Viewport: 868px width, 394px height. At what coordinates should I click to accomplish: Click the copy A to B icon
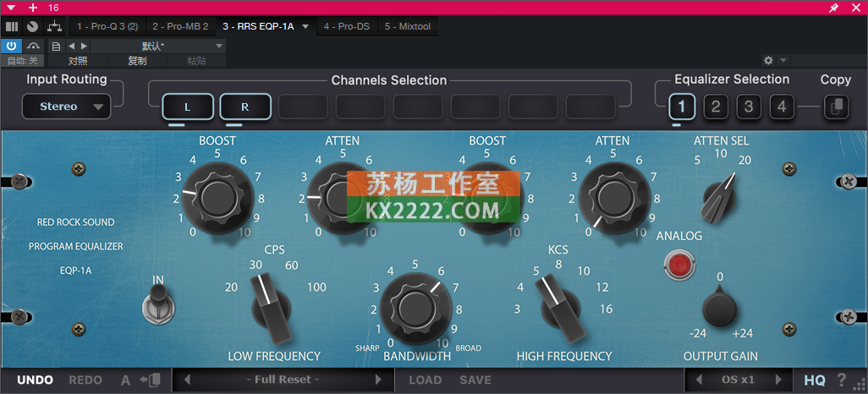coord(150,380)
